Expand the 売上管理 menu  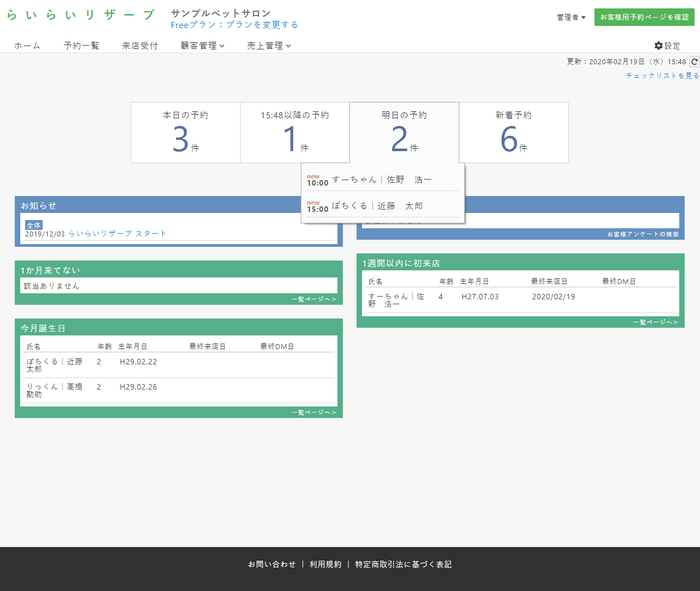click(268, 46)
